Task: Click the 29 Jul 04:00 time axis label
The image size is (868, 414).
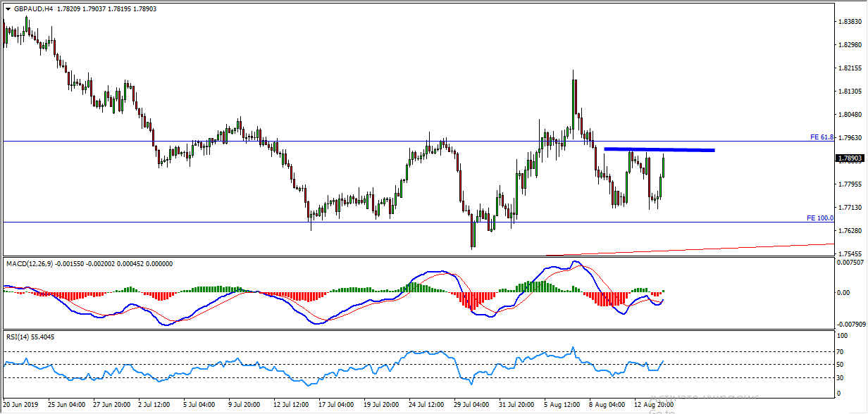Action: pos(473,405)
